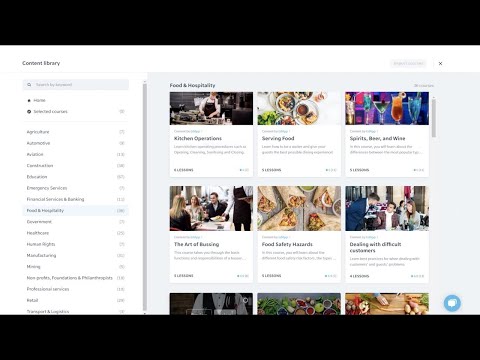This screenshot has width=480, height=360.
Task: Click The Art of Bussing star rating
Action: [x=243, y=276]
